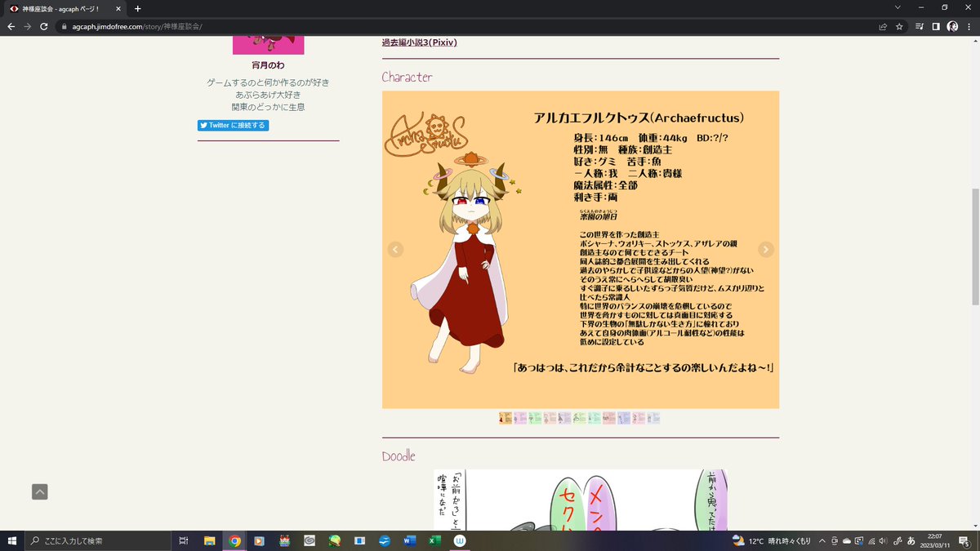Open the orange media player taskbar icon

[x=259, y=540]
